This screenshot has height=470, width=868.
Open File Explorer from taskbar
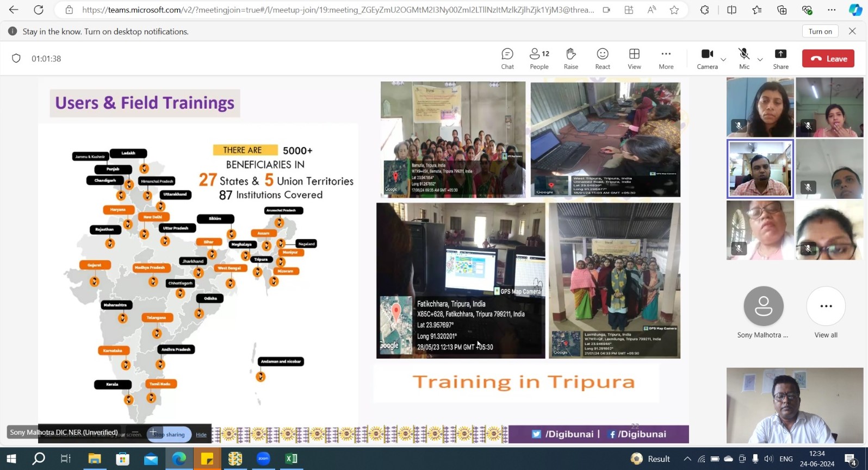point(95,459)
